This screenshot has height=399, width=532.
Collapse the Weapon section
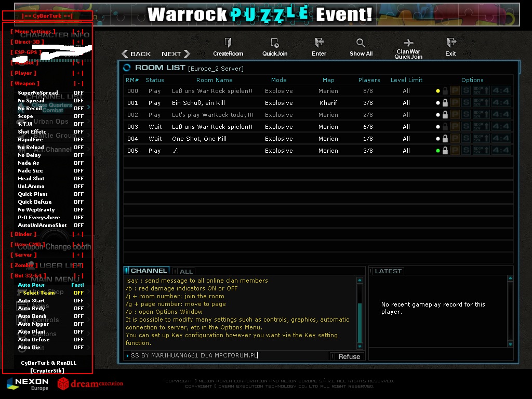point(78,84)
